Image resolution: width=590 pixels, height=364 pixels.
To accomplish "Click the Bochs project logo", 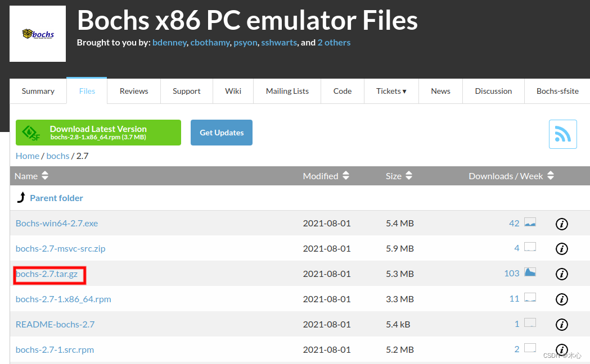I will (38, 34).
